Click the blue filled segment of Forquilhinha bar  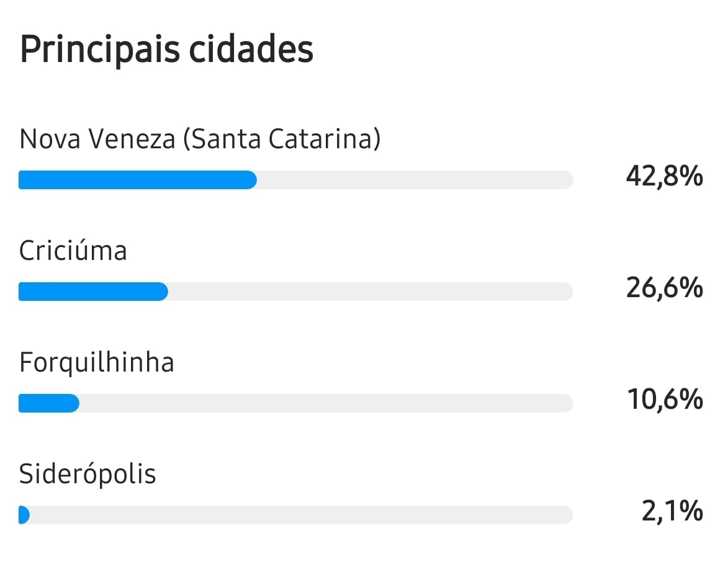48,403
